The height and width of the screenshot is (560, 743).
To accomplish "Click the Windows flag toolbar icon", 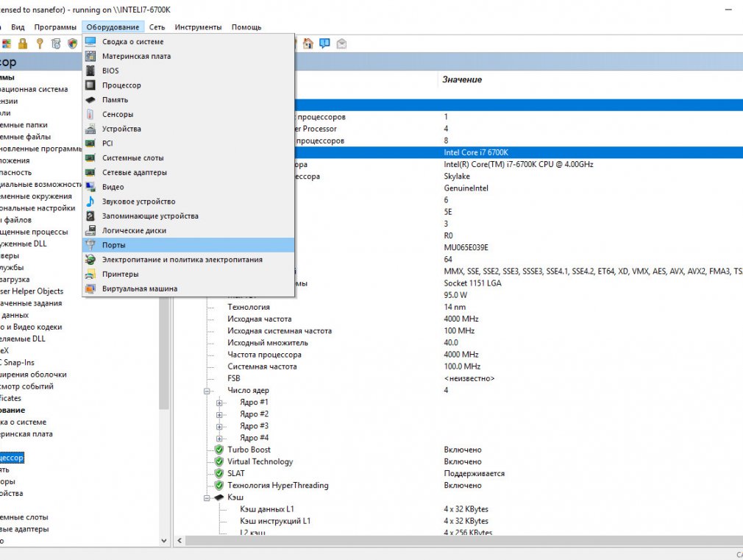I will coord(6,44).
